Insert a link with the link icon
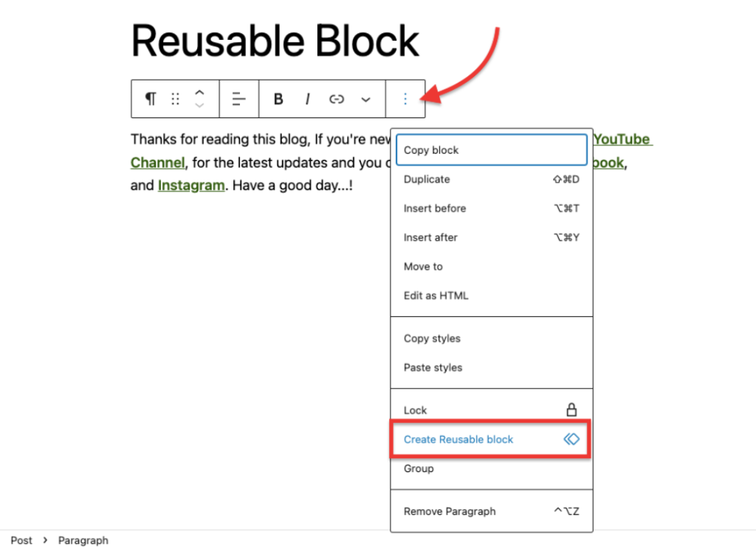The height and width of the screenshot is (549, 756). pos(337,99)
